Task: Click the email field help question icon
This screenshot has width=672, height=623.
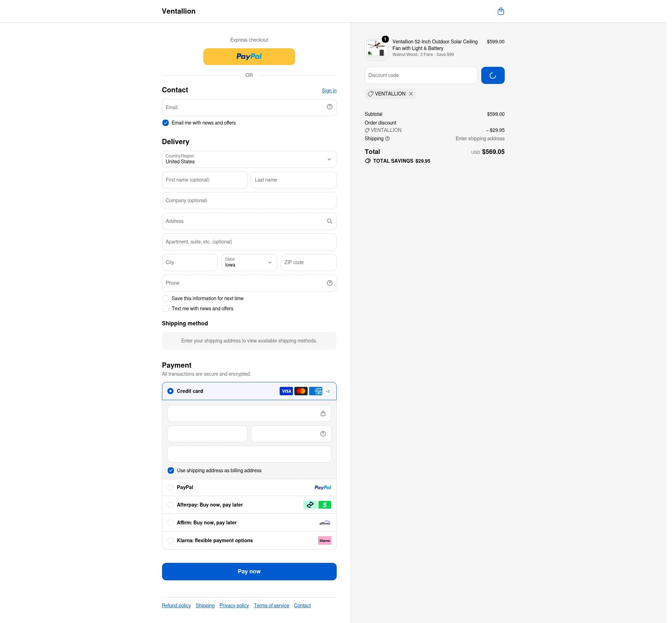Action: click(x=329, y=107)
